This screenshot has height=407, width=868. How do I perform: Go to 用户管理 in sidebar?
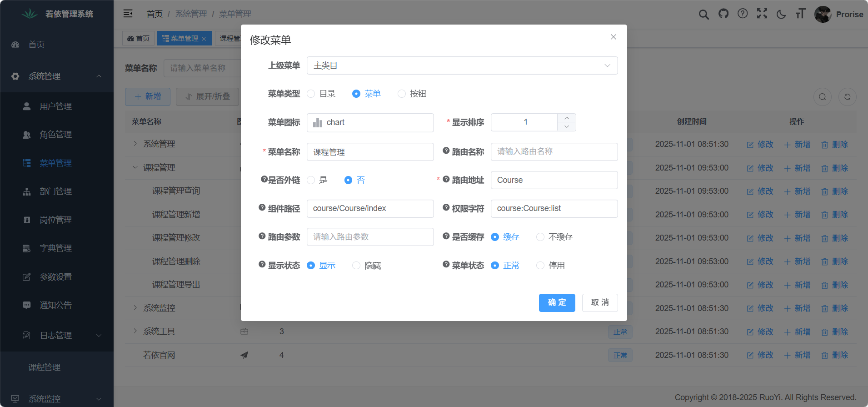(x=55, y=106)
